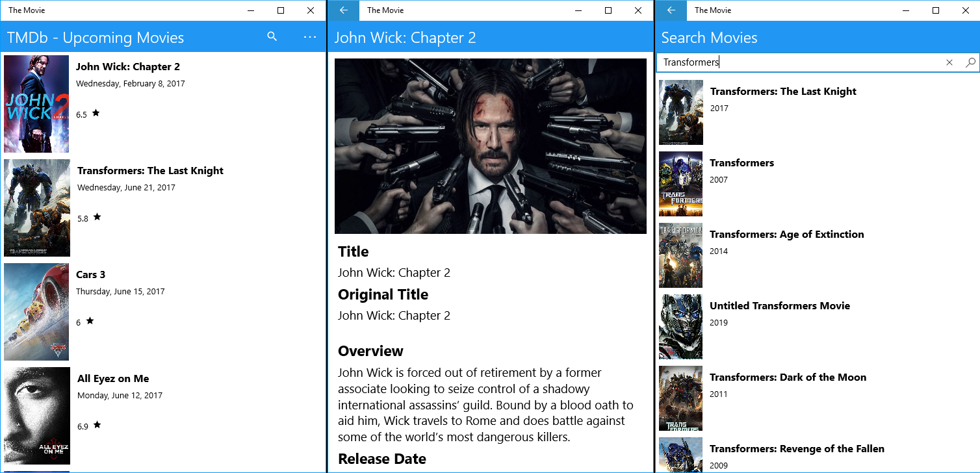This screenshot has width=980, height=473.
Task: Click 'Transformers: Dark of the Moon' result title
Action: click(788, 377)
